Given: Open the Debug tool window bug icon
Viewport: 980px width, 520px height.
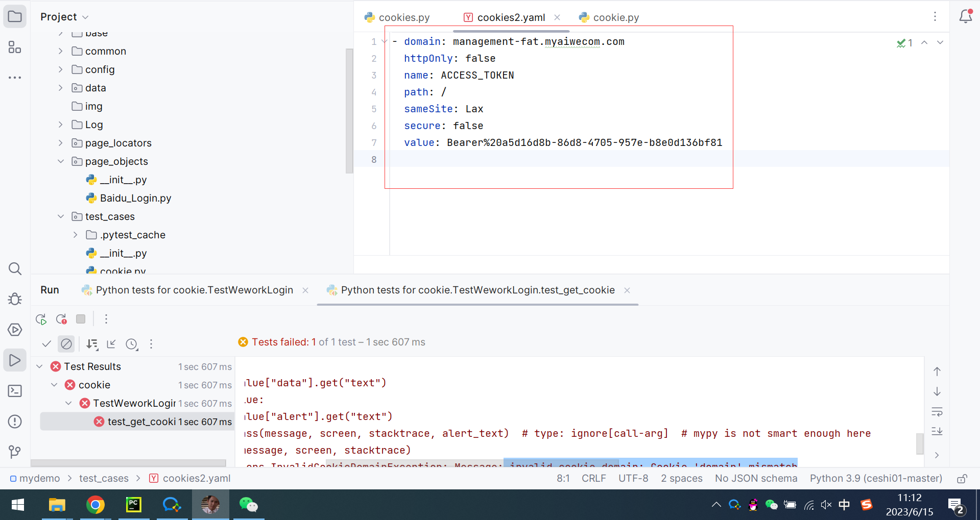Looking at the screenshot, I should pyautogui.click(x=15, y=299).
